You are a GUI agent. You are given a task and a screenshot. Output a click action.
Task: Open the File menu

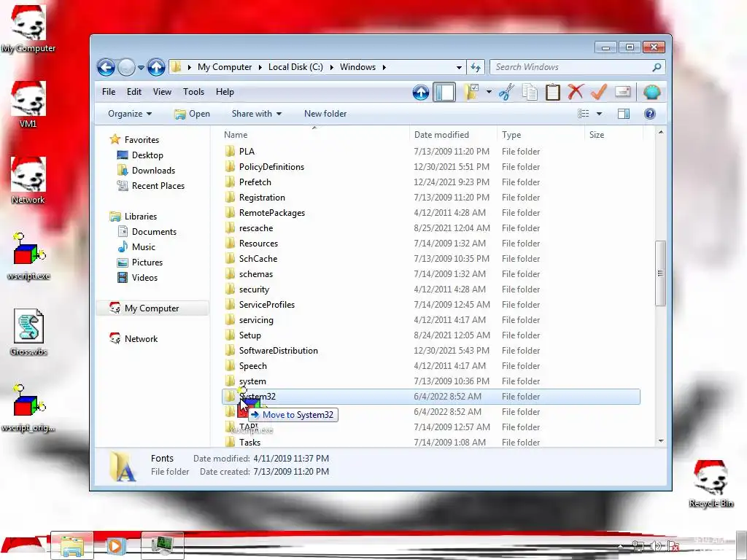pos(109,92)
